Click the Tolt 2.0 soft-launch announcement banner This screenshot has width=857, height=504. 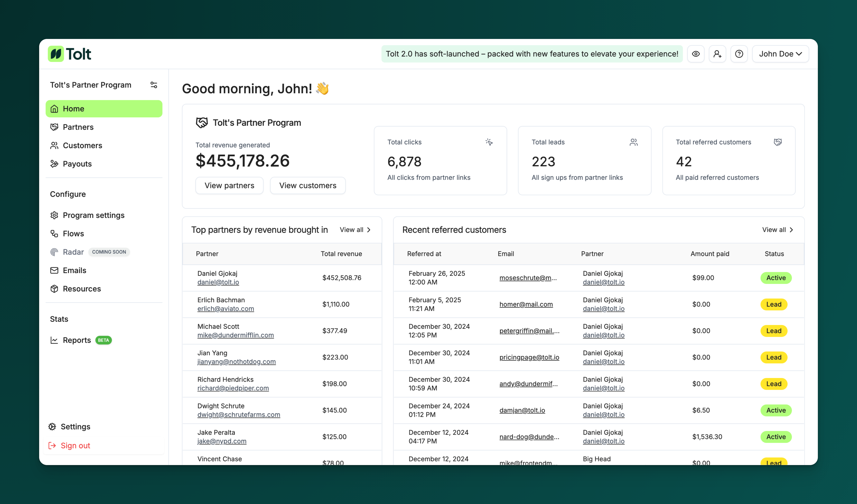click(x=532, y=54)
